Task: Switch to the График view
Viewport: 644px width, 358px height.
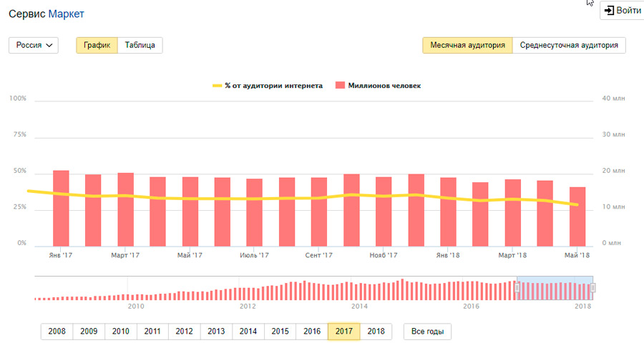Action: pos(97,45)
